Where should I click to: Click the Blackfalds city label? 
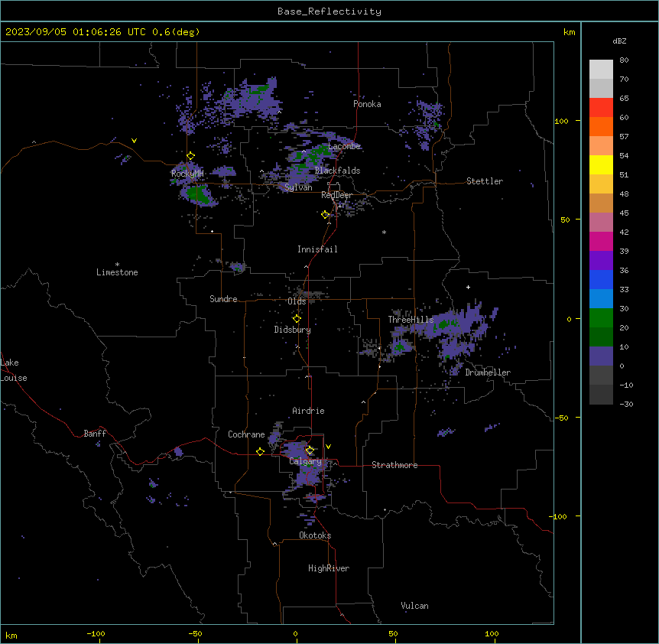[337, 171]
